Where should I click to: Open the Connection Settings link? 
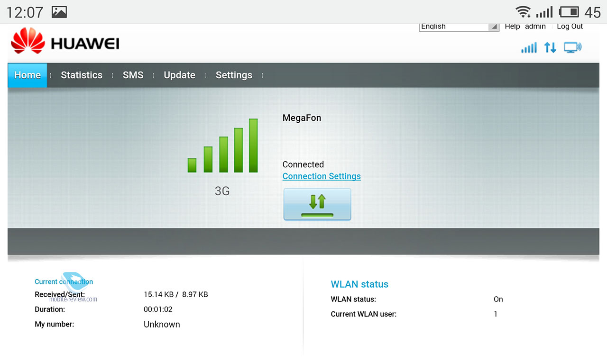[x=322, y=176]
